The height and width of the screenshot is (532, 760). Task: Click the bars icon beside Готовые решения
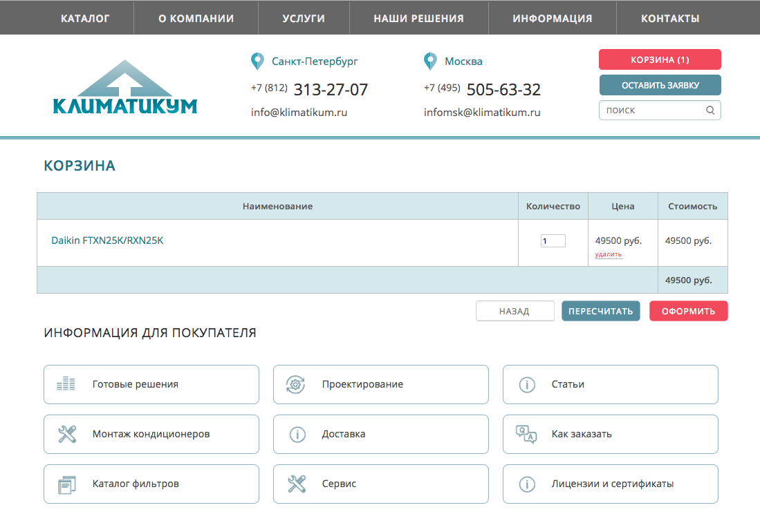point(66,385)
